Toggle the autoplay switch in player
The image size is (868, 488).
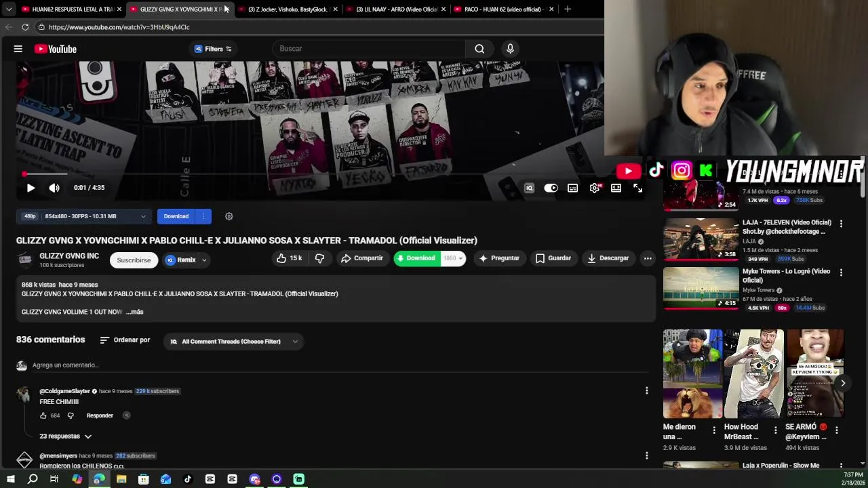[551, 188]
